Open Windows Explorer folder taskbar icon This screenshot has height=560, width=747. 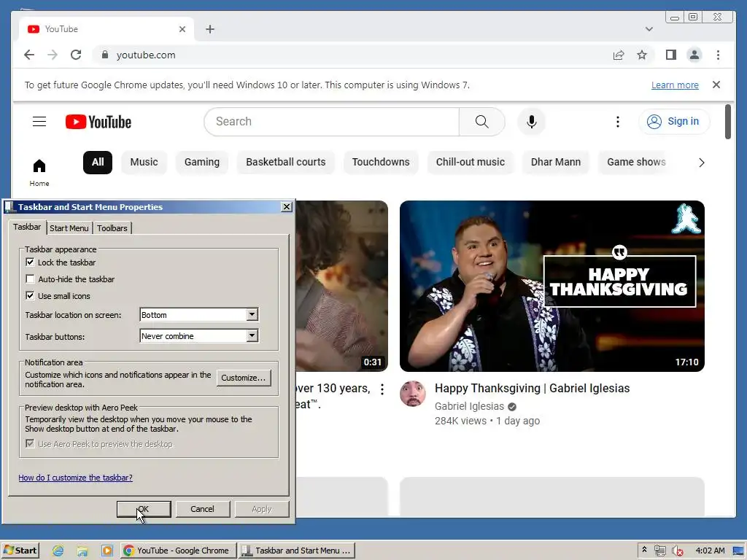(82, 551)
